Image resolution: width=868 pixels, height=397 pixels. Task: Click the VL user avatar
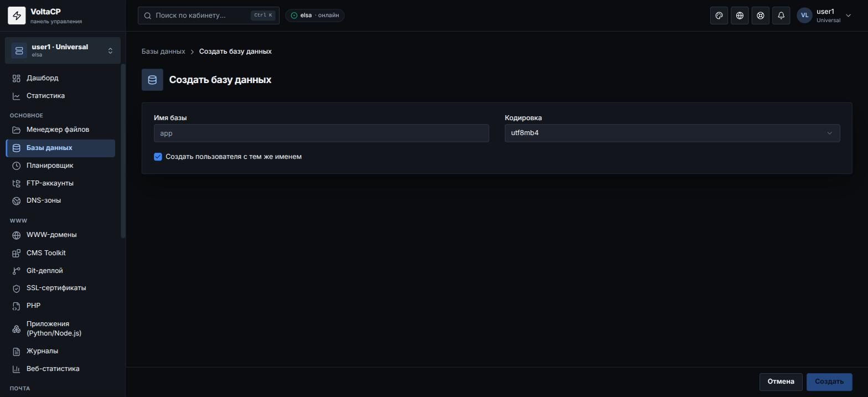pyautogui.click(x=804, y=16)
